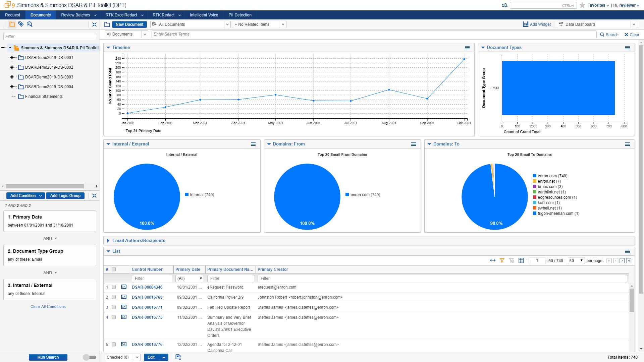Expand the Email Authors/Recipients widget
The image size is (644, 362).
[x=108, y=241]
